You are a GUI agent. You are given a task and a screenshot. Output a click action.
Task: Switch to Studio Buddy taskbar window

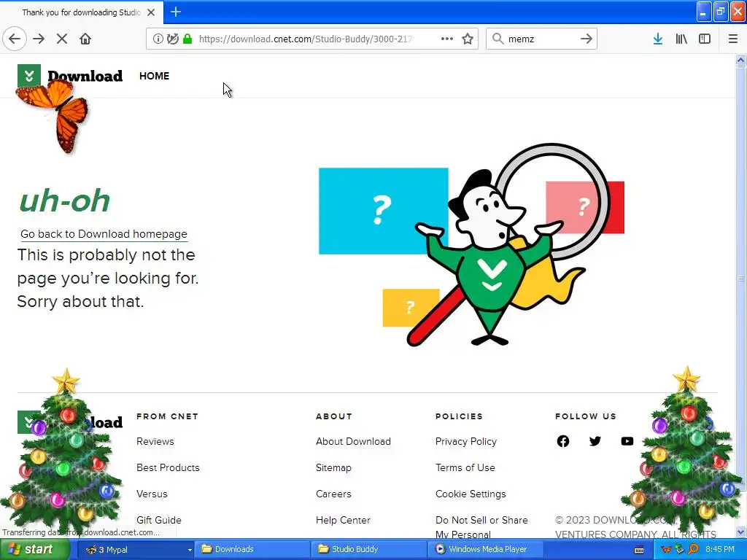click(x=369, y=550)
